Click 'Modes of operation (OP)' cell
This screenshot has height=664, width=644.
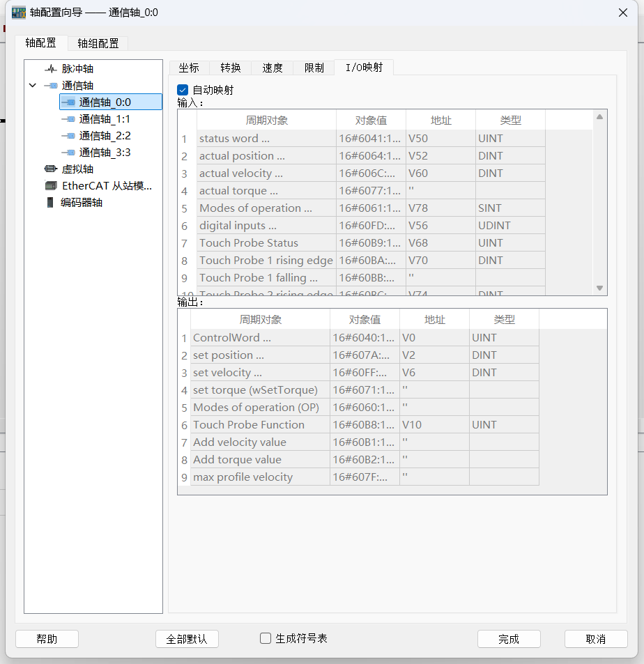(x=260, y=407)
